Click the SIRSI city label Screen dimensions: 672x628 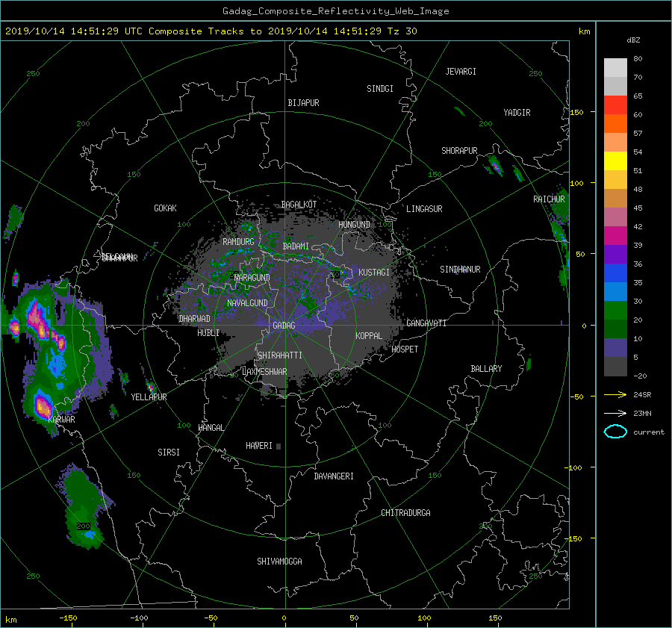tap(169, 453)
